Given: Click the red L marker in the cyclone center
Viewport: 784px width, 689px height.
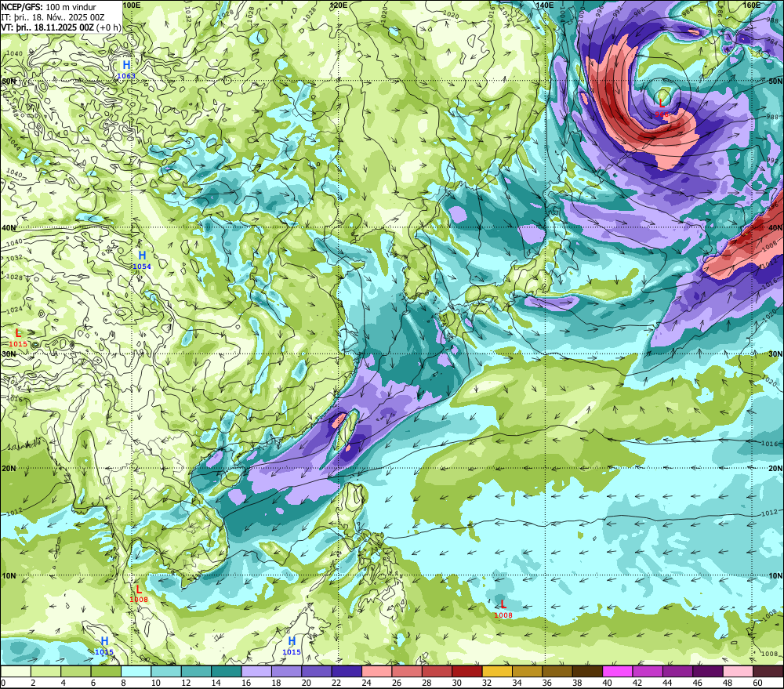Looking at the screenshot, I should [662, 103].
